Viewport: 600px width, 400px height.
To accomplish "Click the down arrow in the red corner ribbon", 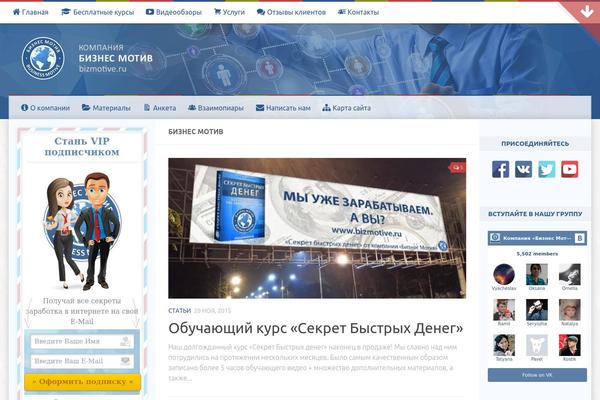I will click(587, 12).
